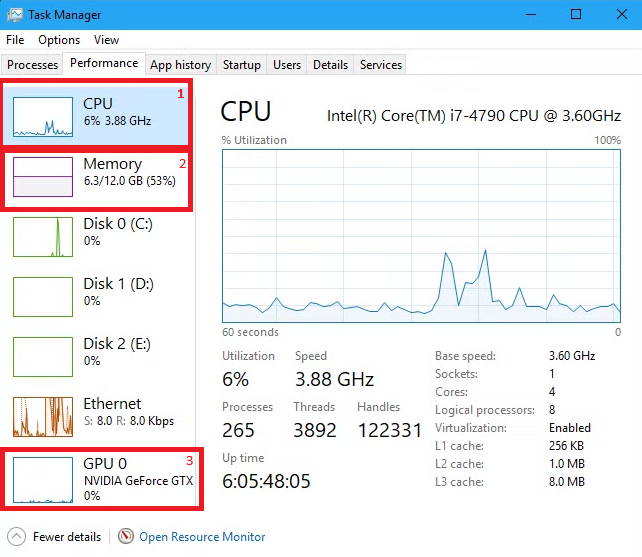Viewport: 642px width, 557px height.
Task: Click the Disk 2 (E:) mini graph thumbnail
Action: point(43,357)
